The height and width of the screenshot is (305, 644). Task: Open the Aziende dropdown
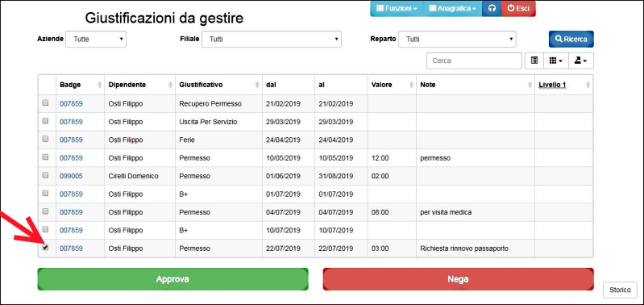(x=96, y=39)
